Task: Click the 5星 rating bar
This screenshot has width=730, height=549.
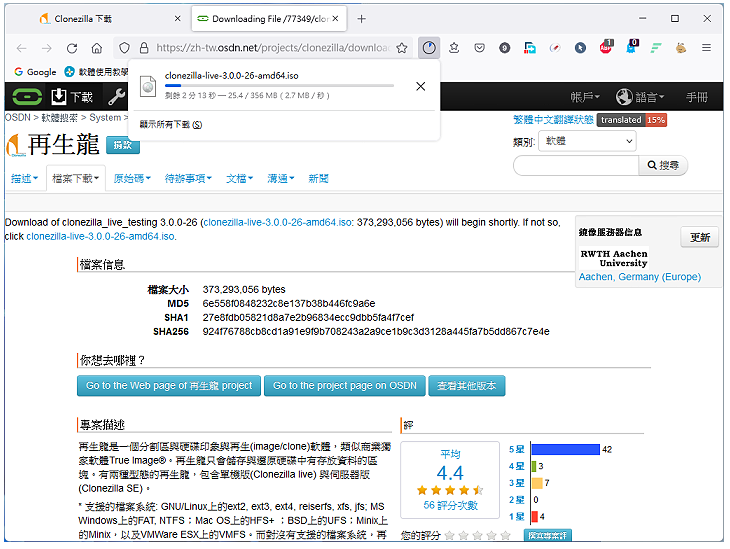Action: point(565,449)
